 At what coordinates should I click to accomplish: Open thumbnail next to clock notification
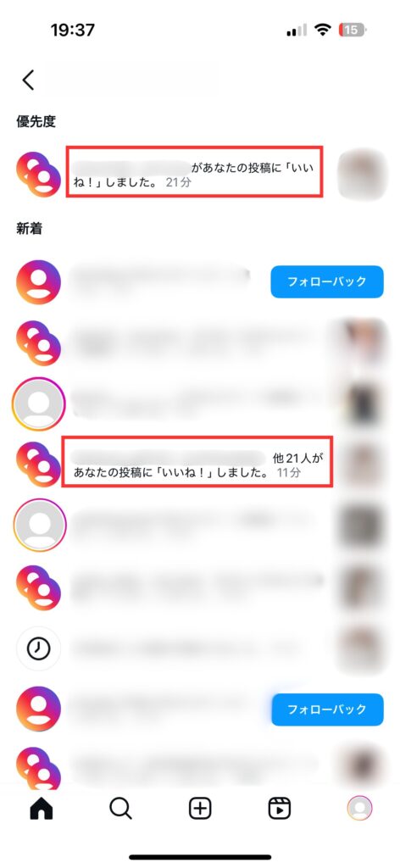pyautogui.click(x=363, y=648)
